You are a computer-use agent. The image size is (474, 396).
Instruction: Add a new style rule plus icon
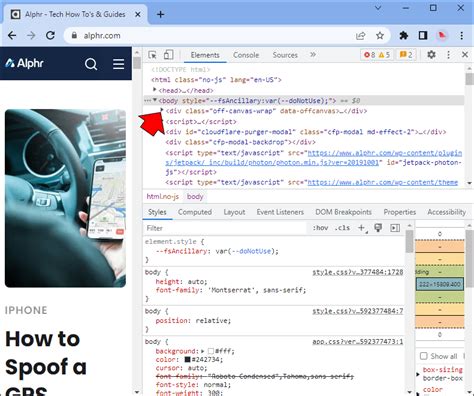(x=361, y=228)
